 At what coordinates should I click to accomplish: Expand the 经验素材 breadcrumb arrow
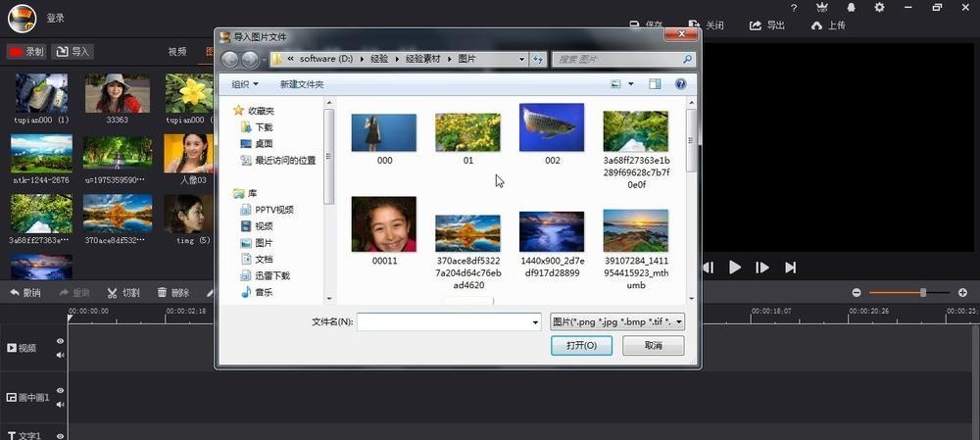coord(452,59)
